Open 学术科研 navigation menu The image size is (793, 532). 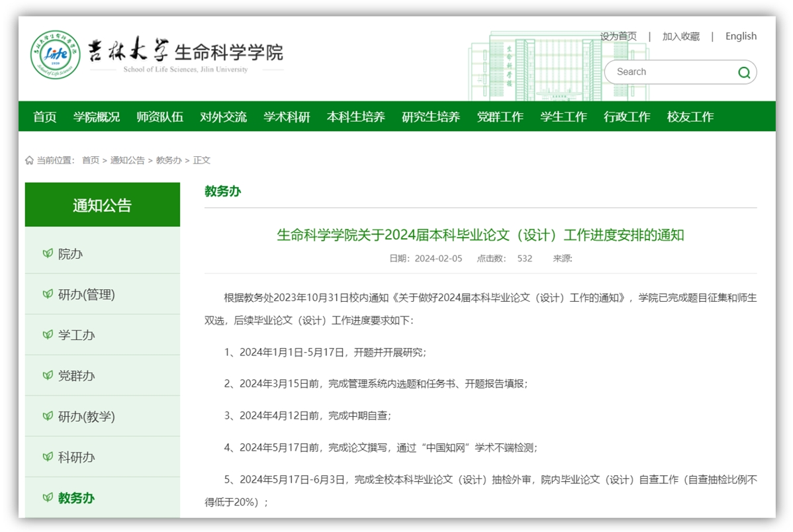287,117
